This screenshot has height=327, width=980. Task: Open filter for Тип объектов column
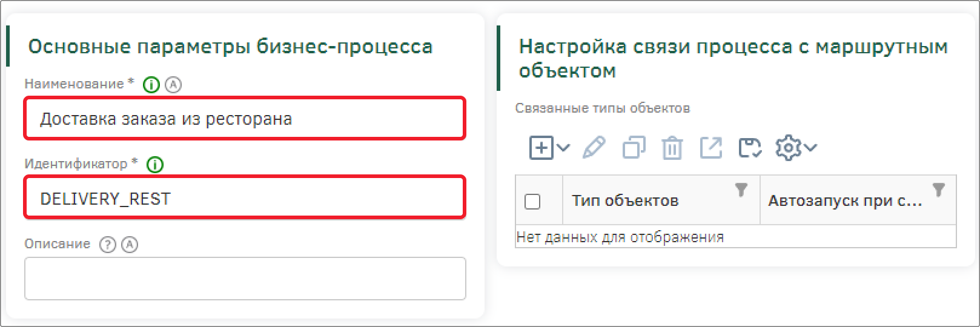point(741,190)
